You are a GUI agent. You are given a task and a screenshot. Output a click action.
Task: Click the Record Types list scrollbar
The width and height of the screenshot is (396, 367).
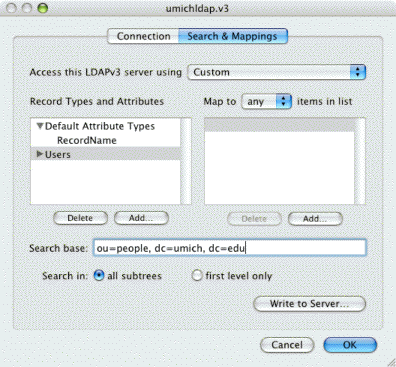tap(186, 161)
